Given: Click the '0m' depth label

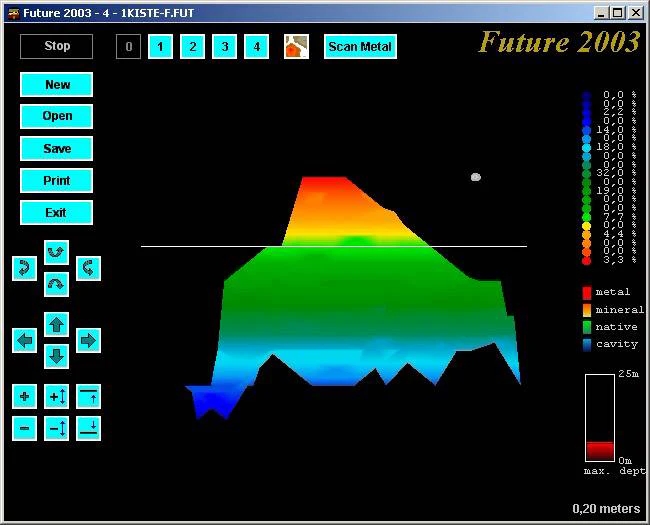Looking at the screenshot, I should pyautogui.click(x=625, y=460).
